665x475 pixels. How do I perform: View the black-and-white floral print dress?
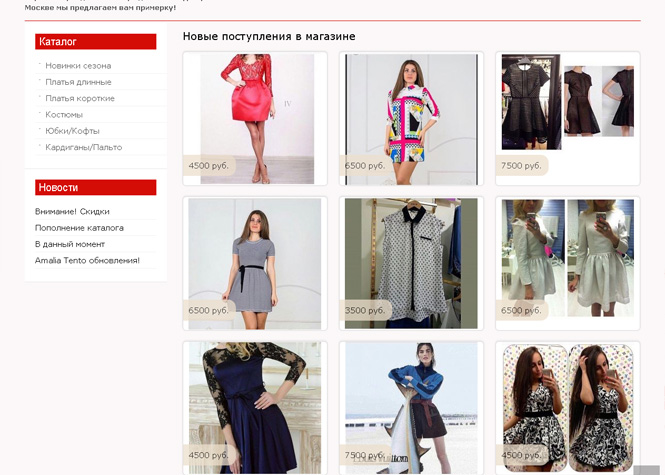[567, 407]
